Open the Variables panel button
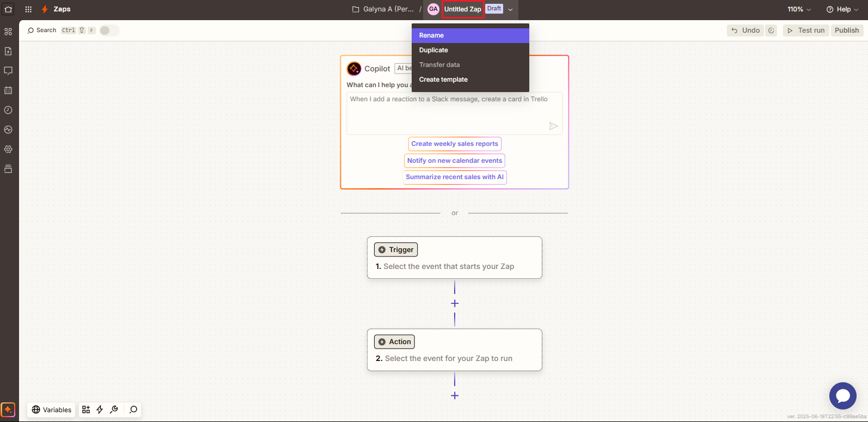Image resolution: width=868 pixels, height=422 pixels. [52, 409]
